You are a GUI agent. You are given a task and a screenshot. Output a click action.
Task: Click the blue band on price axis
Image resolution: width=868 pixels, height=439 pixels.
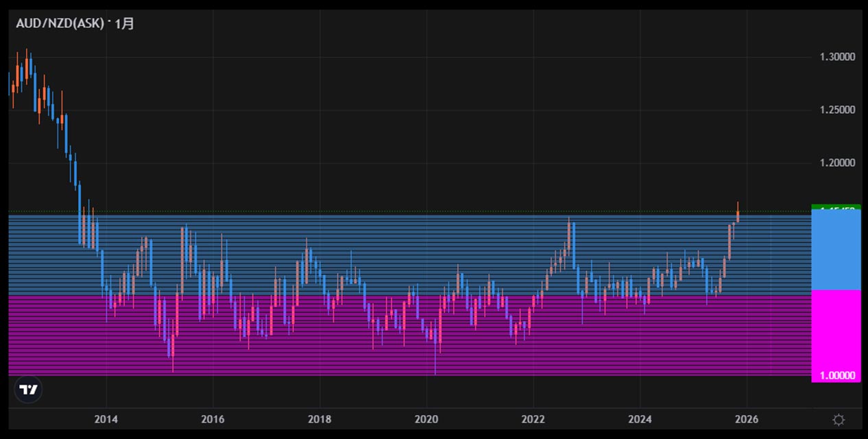[836, 250]
